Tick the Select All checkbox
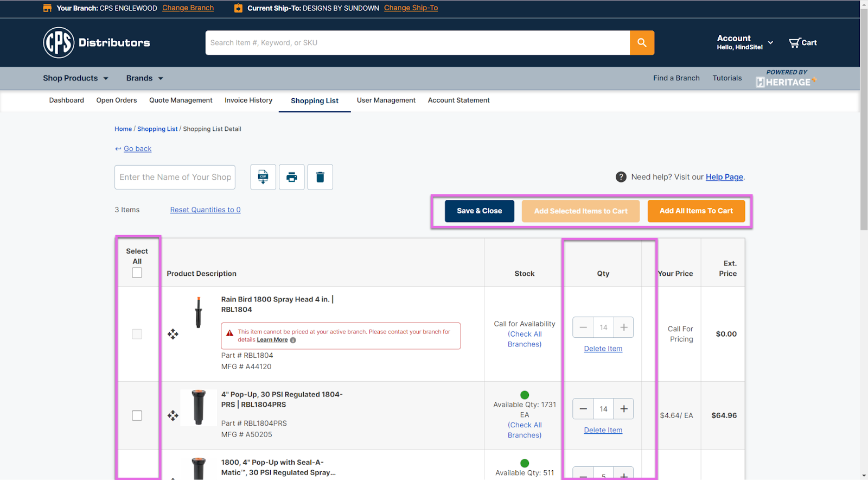The width and height of the screenshot is (868, 480). tap(137, 273)
